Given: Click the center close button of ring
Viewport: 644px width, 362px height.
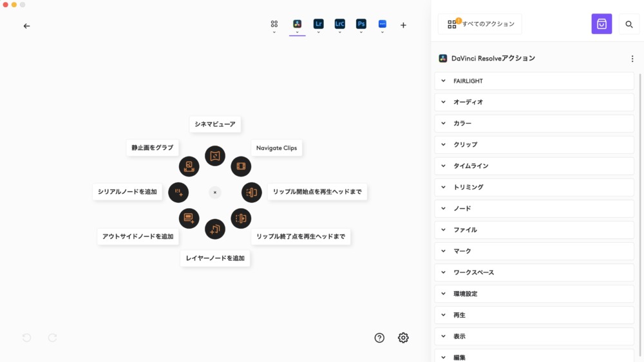Looking at the screenshot, I should (215, 192).
